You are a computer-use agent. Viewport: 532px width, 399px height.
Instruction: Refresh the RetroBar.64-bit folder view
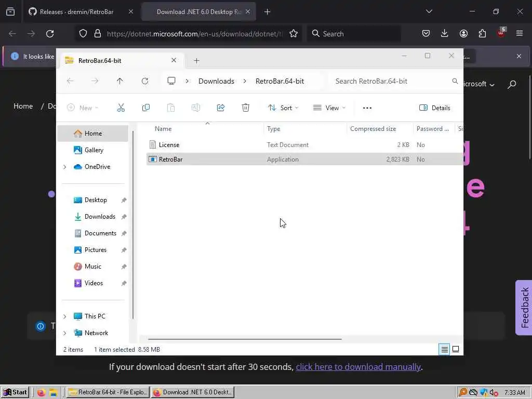(x=145, y=81)
